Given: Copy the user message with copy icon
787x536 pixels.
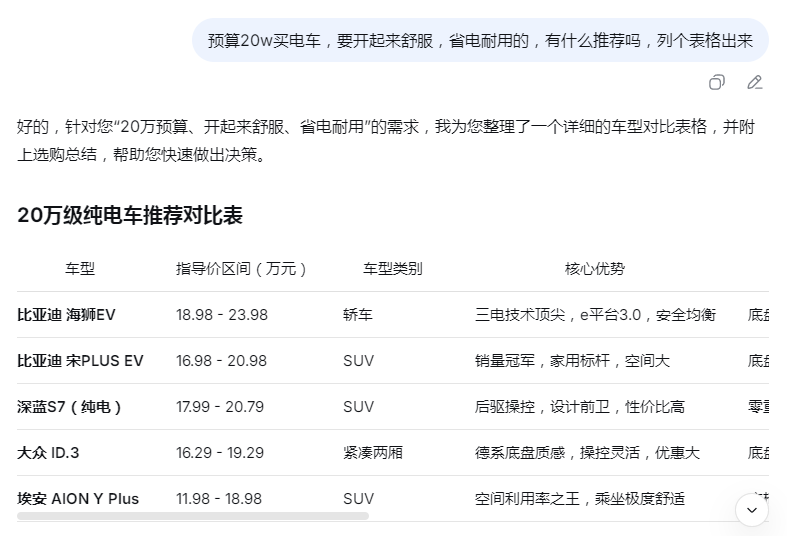Looking at the screenshot, I should [716, 82].
